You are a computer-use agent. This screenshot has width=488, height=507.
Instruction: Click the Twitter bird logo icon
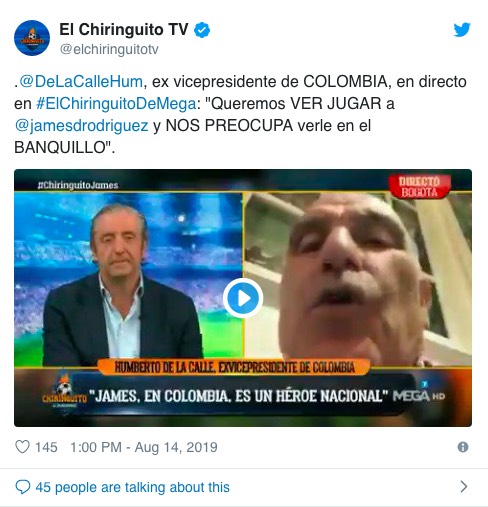(x=462, y=30)
